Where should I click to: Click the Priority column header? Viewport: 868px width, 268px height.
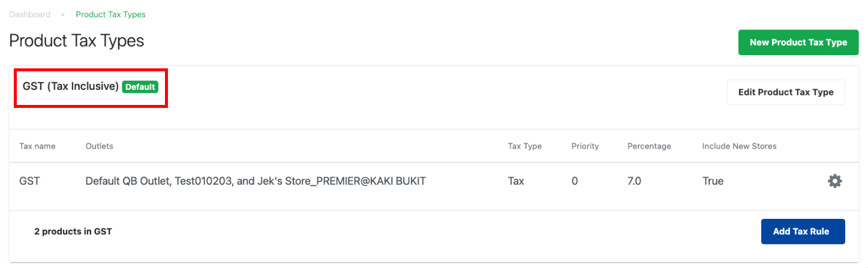tap(585, 146)
